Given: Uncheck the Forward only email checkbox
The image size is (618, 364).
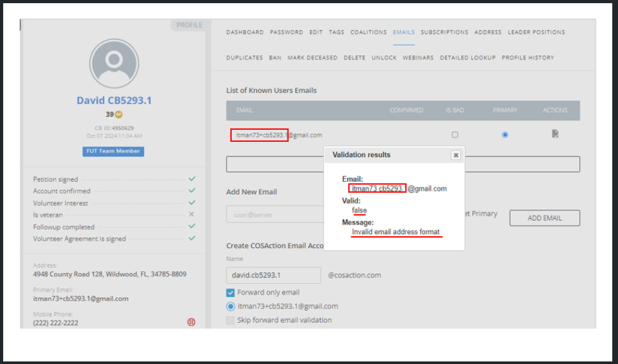Looking at the screenshot, I should click(x=230, y=293).
